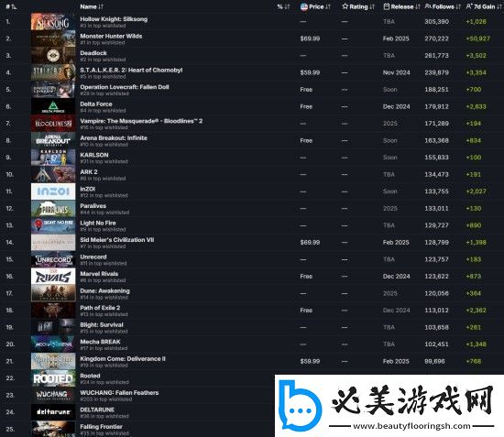Open Delta Force game link
504x437 pixels.
[x=96, y=104]
